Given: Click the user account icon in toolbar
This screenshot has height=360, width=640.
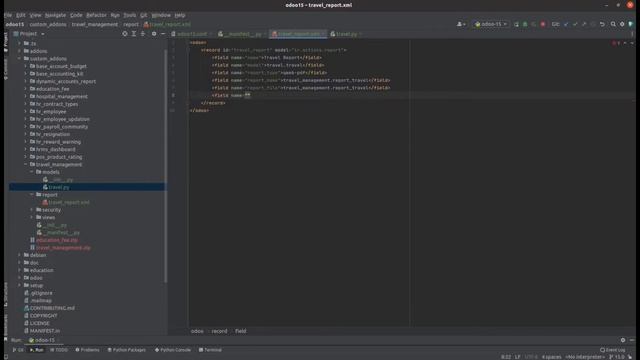Looking at the screenshot, I should click(x=461, y=24).
